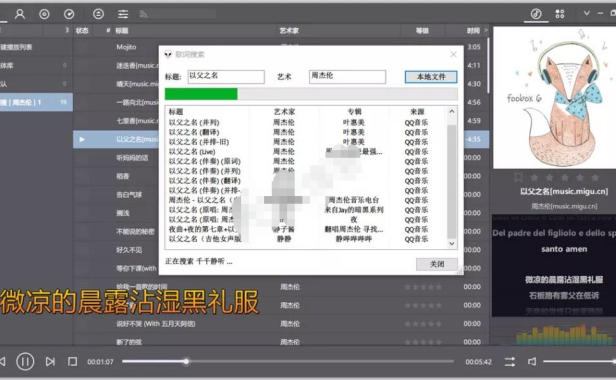Adjust the volume slider
This screenshot has width=616, height=380.
pos(579,361)
